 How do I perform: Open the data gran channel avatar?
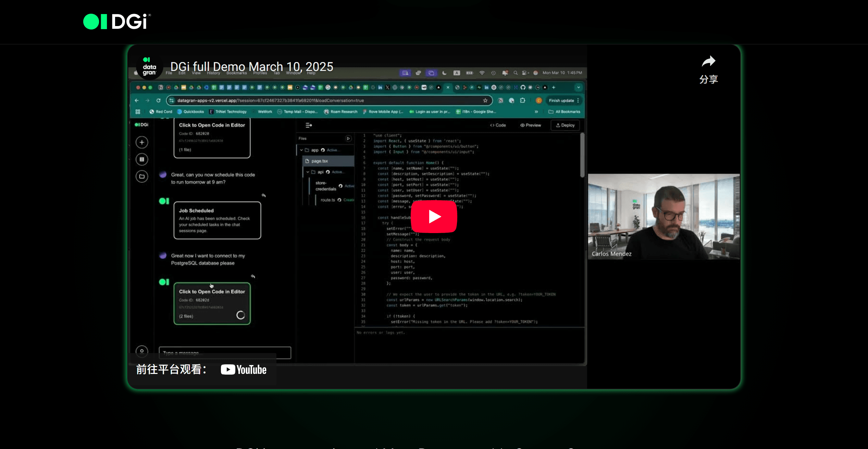pos(149,67)
